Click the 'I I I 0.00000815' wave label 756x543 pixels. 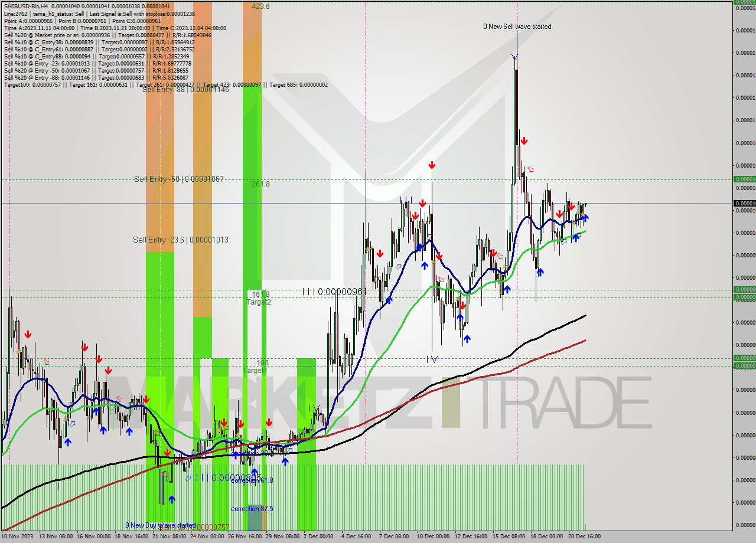[x=228, y=477]
